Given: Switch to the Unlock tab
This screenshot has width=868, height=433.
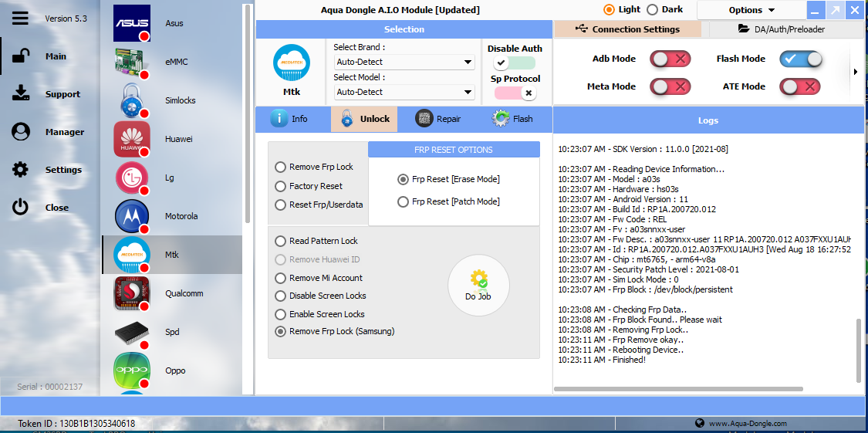Looking at the screenshot, I should [x=364, y=119].
